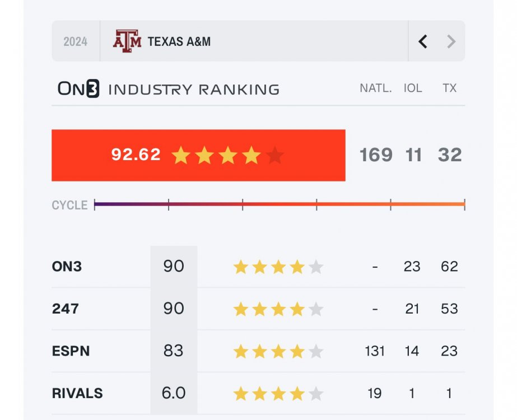
Task: Click the first gold star in ESPN row
Action: coord(241,352)
